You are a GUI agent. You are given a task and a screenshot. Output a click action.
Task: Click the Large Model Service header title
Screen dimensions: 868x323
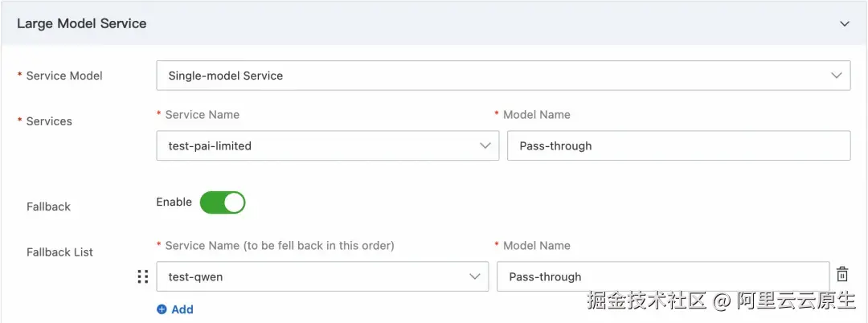[82, 23]
